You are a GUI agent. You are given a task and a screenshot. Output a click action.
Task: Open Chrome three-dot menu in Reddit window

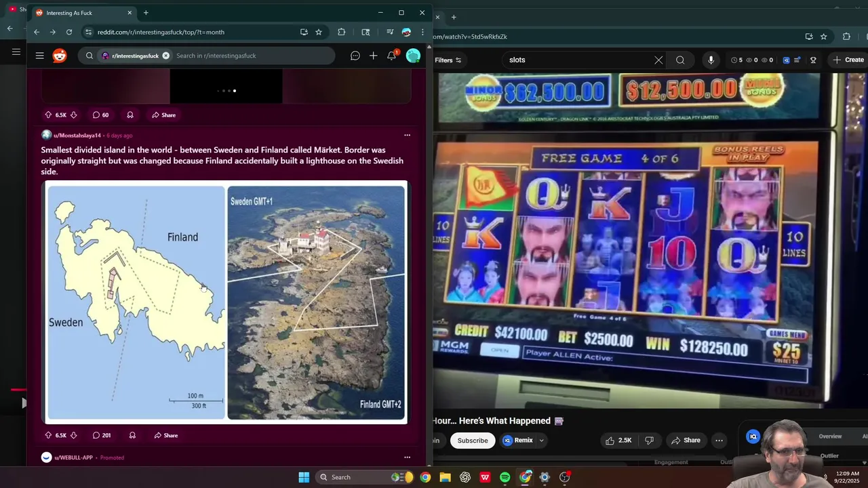pos(422,32)
